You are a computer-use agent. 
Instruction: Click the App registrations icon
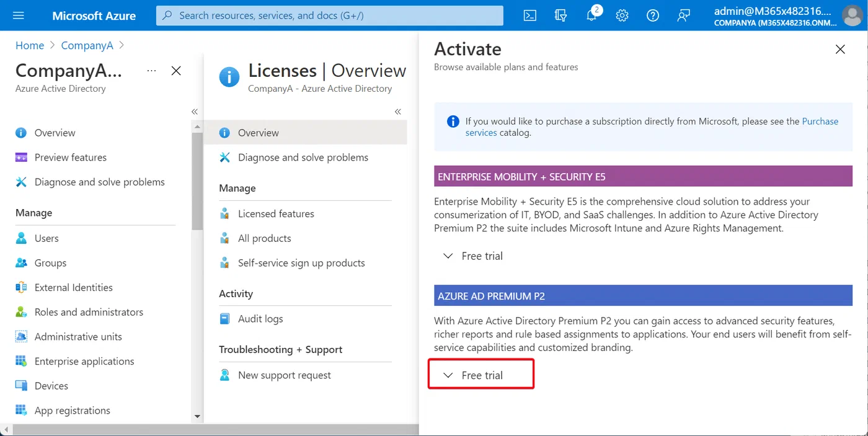click(21, 411)
